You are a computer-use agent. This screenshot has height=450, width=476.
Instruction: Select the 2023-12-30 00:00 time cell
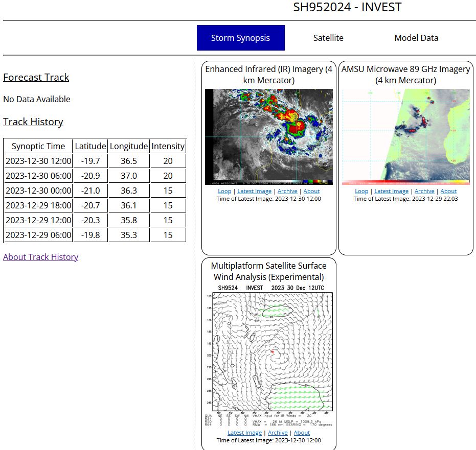click(x=38, y=191)
